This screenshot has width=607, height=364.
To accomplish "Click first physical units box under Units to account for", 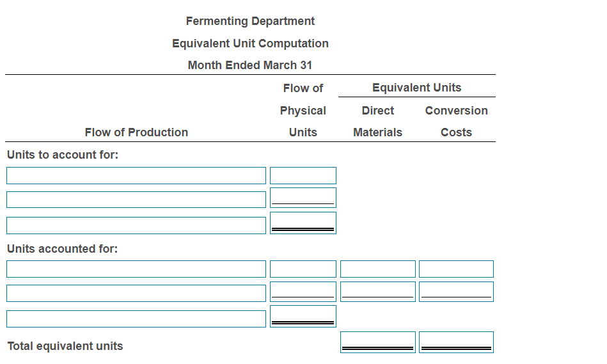I will pyautogui.click(x=303, y=175).
